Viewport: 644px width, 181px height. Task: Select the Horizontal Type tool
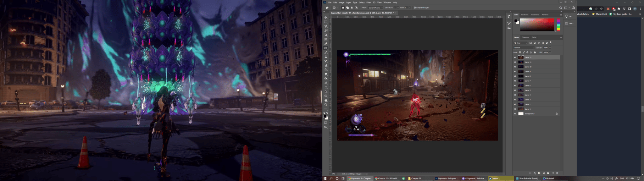point(326,87)
